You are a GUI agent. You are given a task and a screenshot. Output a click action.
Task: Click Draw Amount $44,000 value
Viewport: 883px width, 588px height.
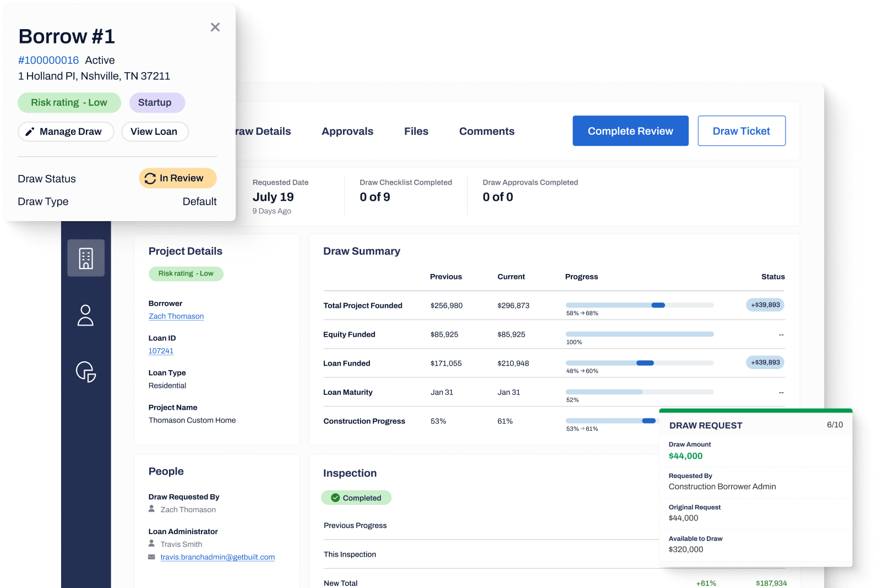(x=685, y=456)
